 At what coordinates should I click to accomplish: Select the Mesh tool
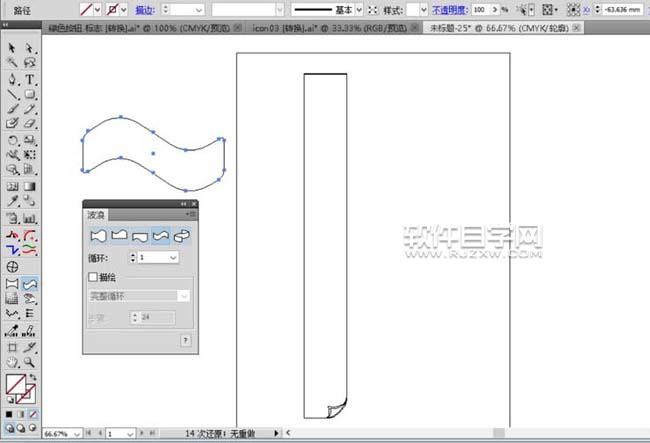[x=12, y=186]
